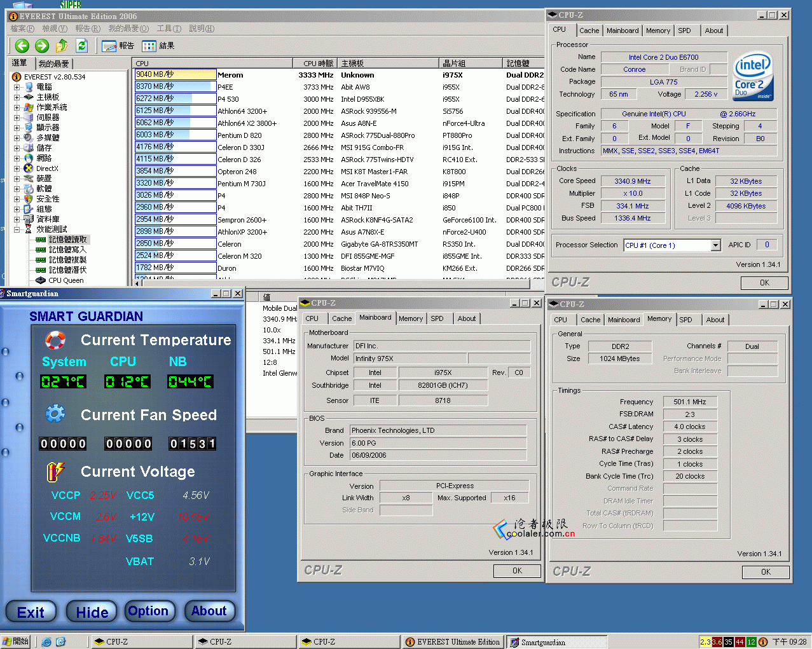The image size is (812, 649).
Task: Expand the DirectX tree node
Action: [x=17, y=168]
